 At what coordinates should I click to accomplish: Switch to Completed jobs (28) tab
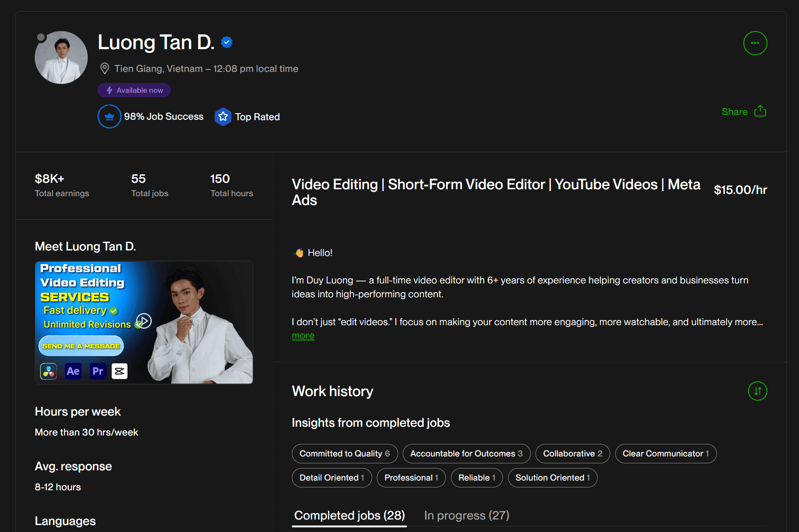coord(349,515)
